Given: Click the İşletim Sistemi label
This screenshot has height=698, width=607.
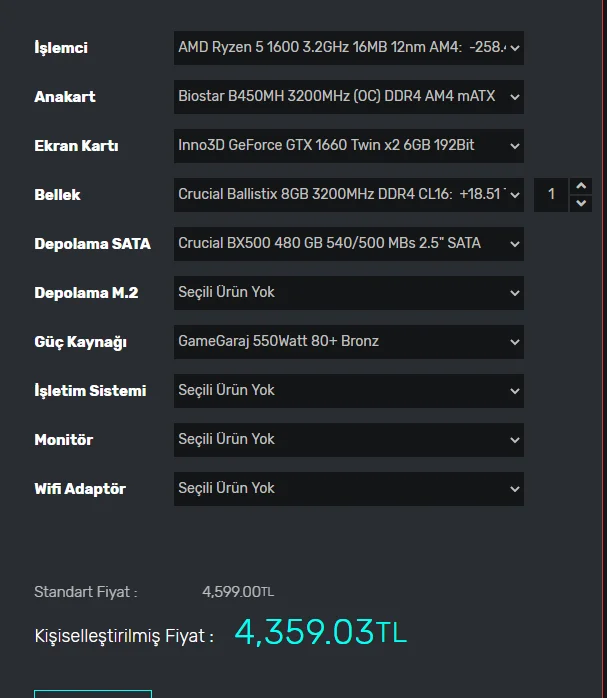Looking at the screenshot, I should [90, 390].
